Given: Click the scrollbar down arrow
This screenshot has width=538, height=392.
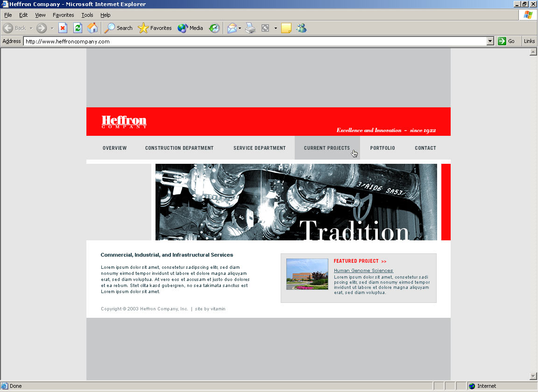Looking at the screenshot, I should (x=533, y=376).
